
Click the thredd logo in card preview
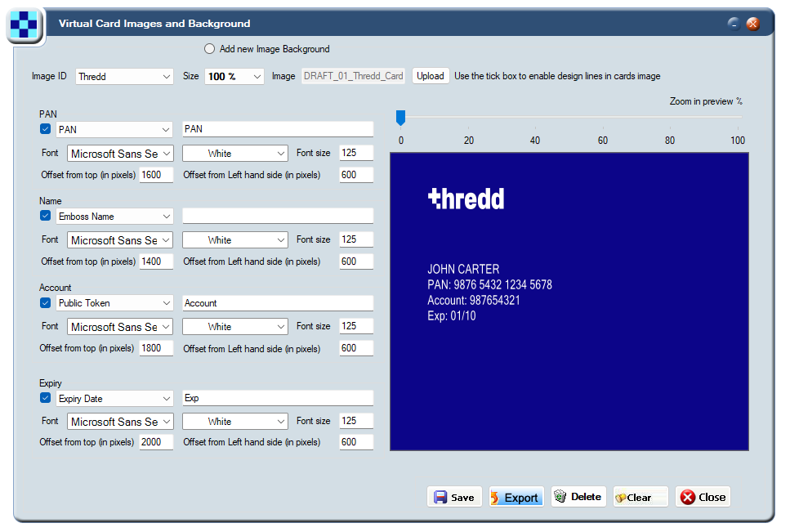[466, 199]
